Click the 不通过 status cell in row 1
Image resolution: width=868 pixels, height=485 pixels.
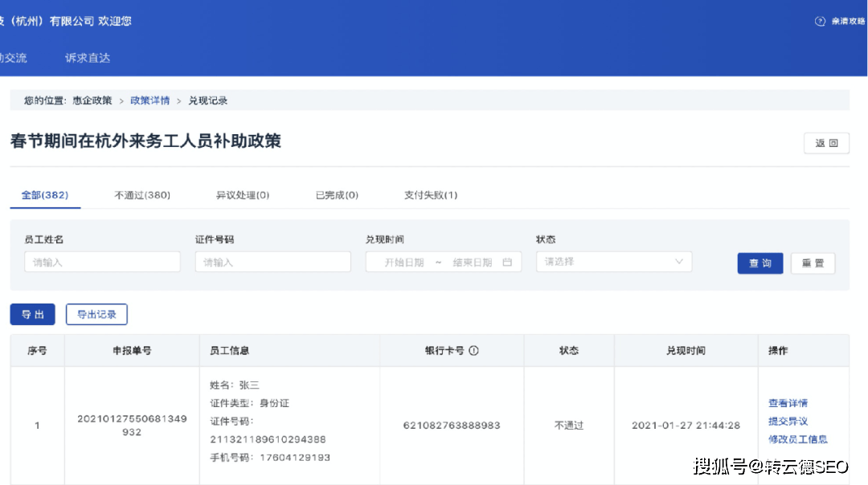(x=569, y=426)
